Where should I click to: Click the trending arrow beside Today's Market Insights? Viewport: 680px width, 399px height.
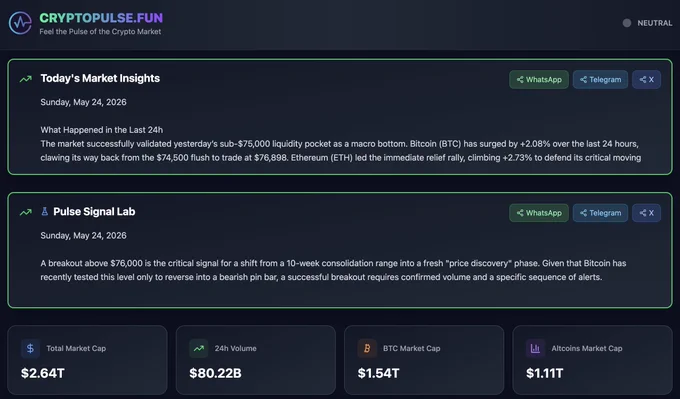[26, 79]
